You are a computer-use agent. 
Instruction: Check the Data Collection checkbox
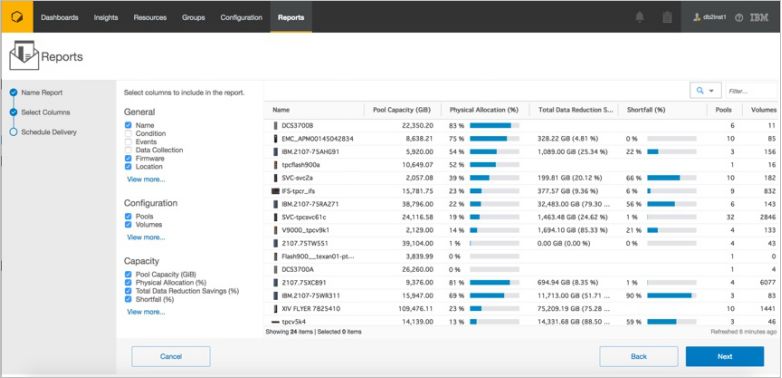(x=128, y=150)
